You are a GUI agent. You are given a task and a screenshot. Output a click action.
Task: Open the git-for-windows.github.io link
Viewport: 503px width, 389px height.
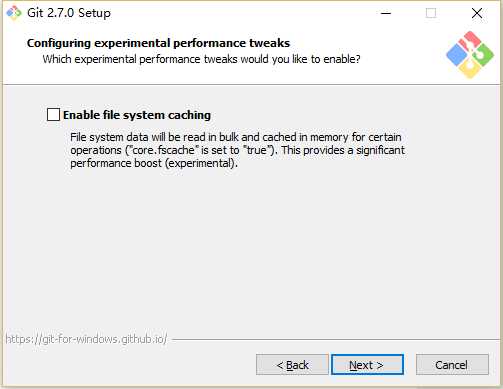pyautogui.click(x=86, y=339)
